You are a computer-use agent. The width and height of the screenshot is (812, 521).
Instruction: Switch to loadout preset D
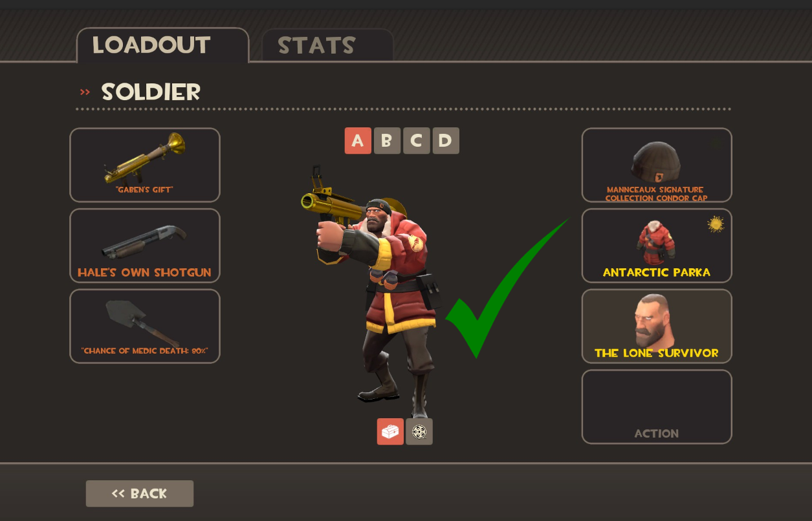click(x=446, y=140)
